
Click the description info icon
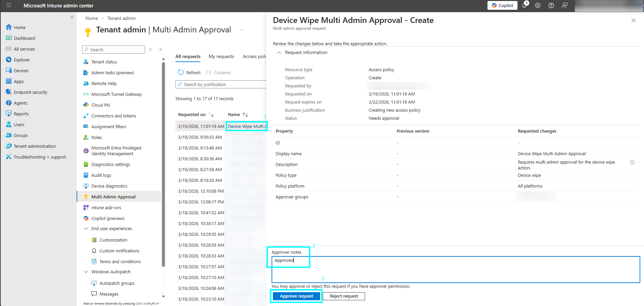point(632,162)
